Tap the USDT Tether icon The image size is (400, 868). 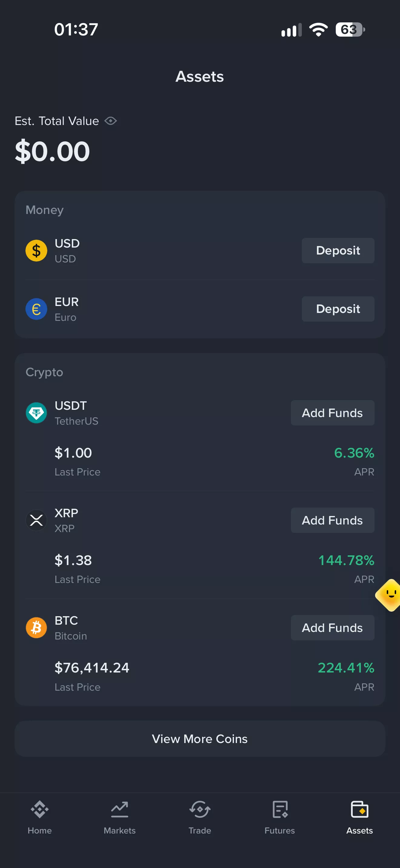tap(36, 413)
